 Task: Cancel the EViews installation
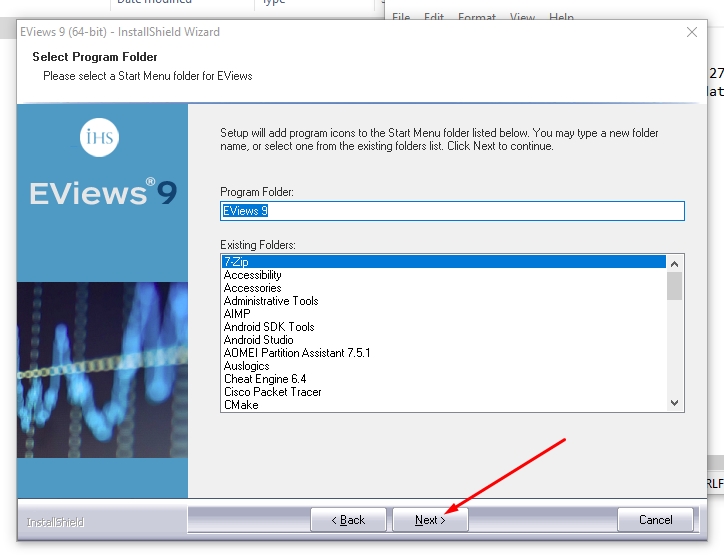click(655, 520)
